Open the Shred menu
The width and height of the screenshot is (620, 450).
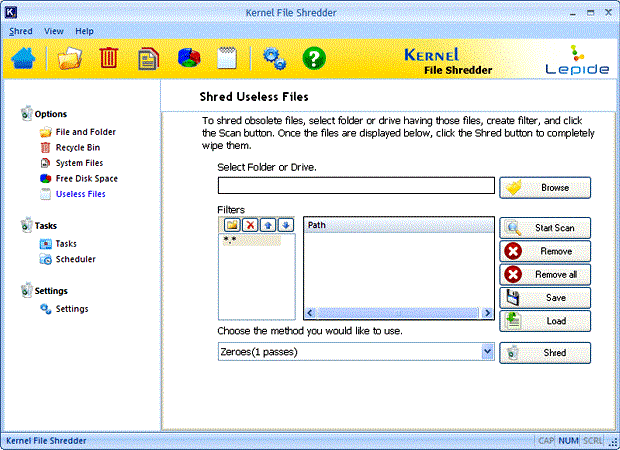pyautogui.click(x=21, y=31)
